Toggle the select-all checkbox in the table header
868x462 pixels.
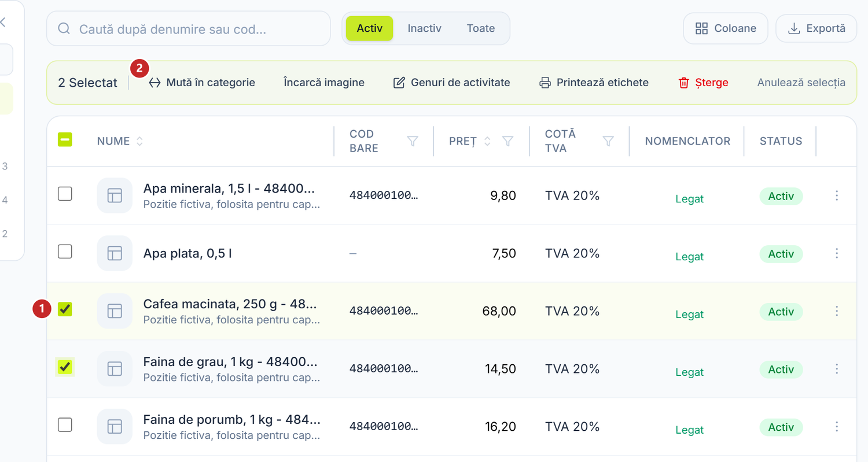click(65, 139)
